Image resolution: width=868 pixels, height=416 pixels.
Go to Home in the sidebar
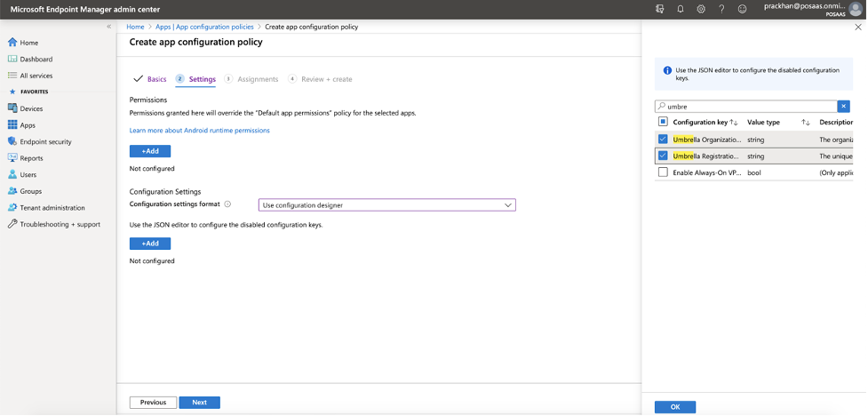point(23,43)
